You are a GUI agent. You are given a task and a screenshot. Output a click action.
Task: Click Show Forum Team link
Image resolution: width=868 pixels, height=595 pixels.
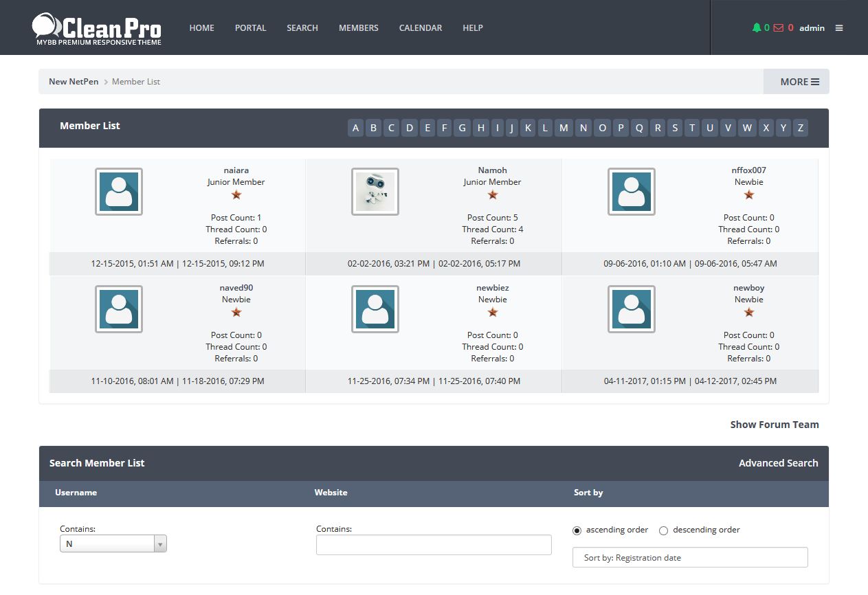click(775, 425)
